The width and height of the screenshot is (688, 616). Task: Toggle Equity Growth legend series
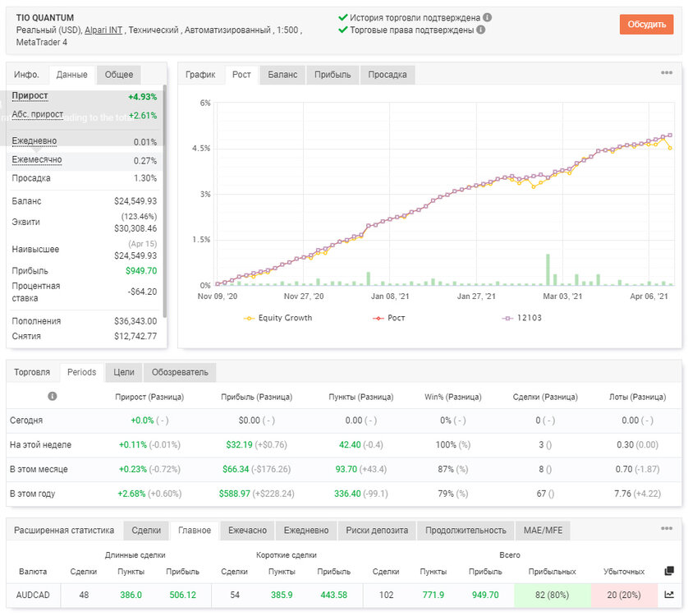278,318
